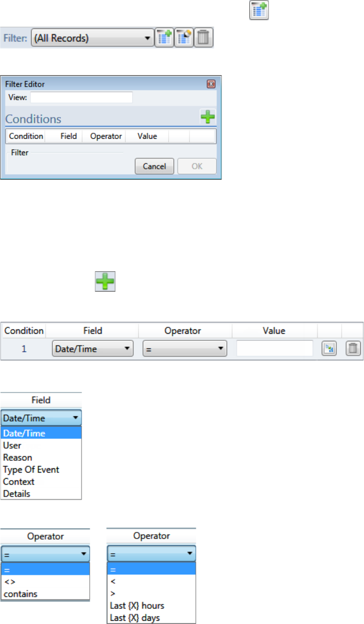Image resolution: width=364 pixels, height=624 pixels.
Task: Click the Condition column header in Filter Editor
Action: [26, 136]
